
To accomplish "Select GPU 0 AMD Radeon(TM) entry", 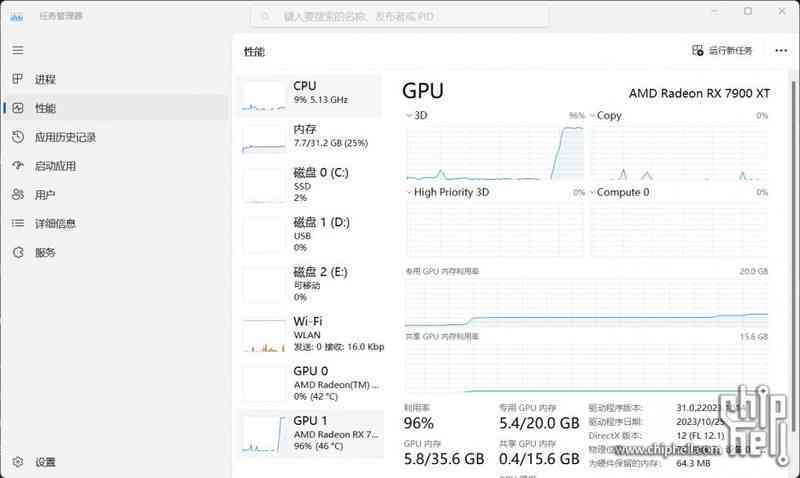I will [310, 383].
